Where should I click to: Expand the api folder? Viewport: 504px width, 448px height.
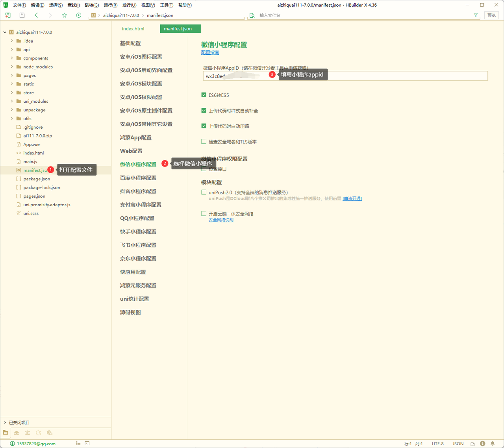click(x=12, y=49)
